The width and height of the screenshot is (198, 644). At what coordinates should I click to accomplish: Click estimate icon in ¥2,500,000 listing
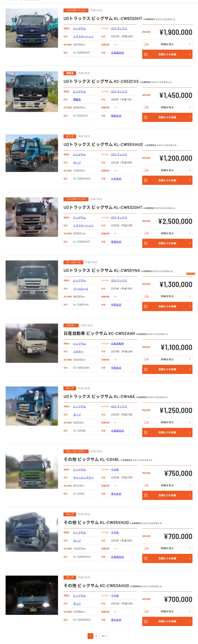tap(146, 243)
